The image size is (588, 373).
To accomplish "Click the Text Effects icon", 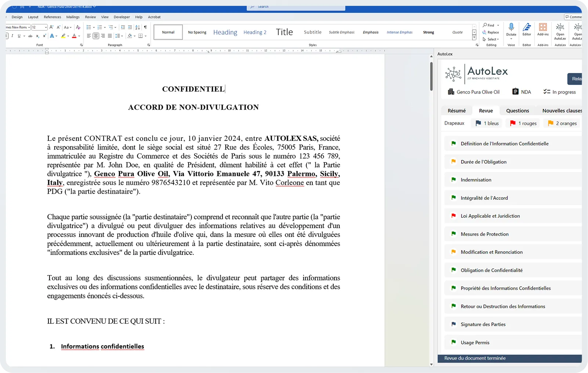I will tap(52, 36).
